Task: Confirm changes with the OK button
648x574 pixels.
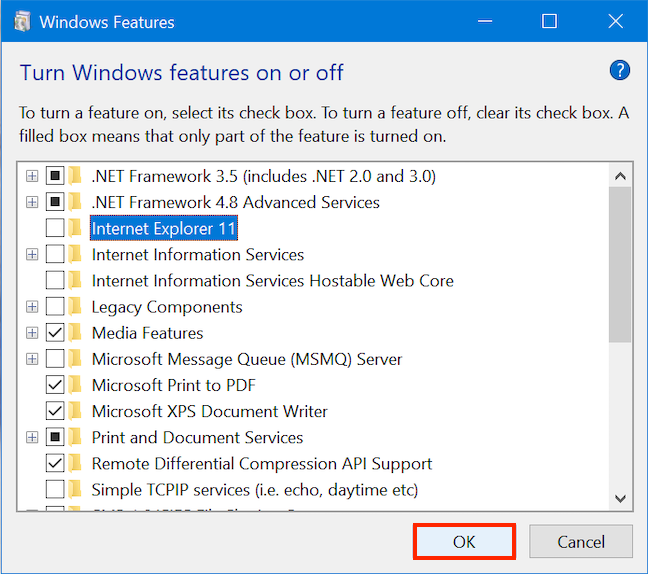Action: [464, 541]
